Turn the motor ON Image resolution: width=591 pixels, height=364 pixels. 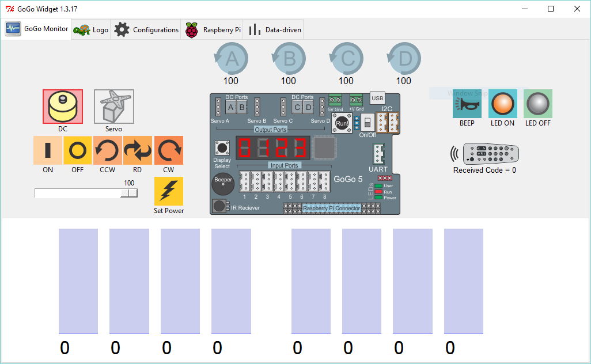[48, 150]
